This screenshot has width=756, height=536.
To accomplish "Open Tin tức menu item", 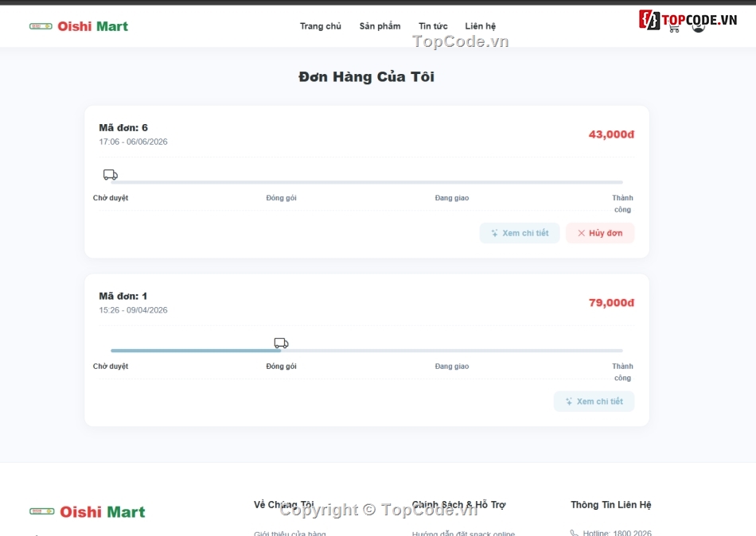I will click(x=432, y=26).
